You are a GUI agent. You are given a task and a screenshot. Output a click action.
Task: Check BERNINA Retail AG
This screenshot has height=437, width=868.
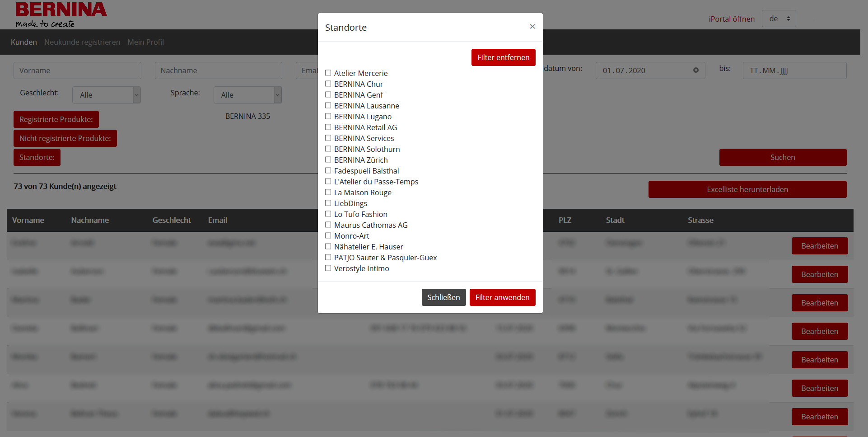coord(328,127)
